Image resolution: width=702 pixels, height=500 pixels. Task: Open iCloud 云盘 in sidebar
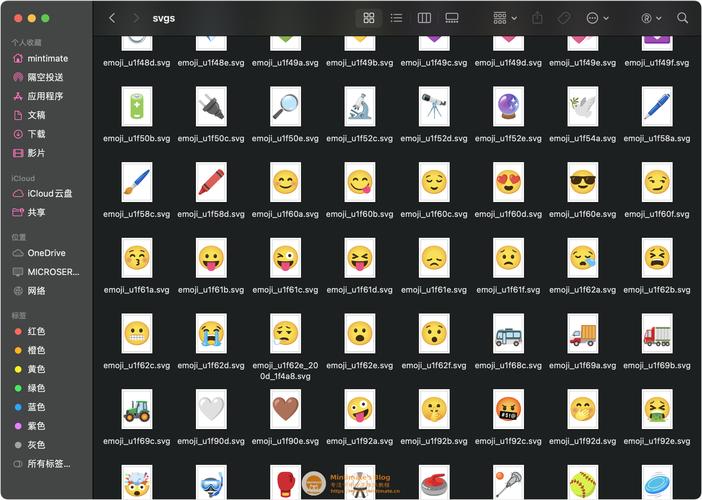coord(49,193)
